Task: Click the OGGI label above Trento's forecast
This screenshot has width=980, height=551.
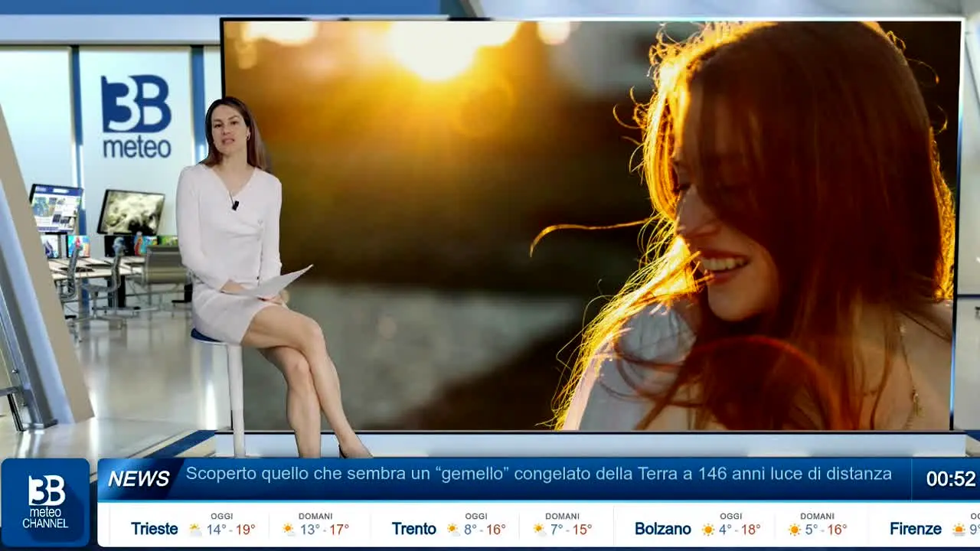Action: click(x=476, y=517)
